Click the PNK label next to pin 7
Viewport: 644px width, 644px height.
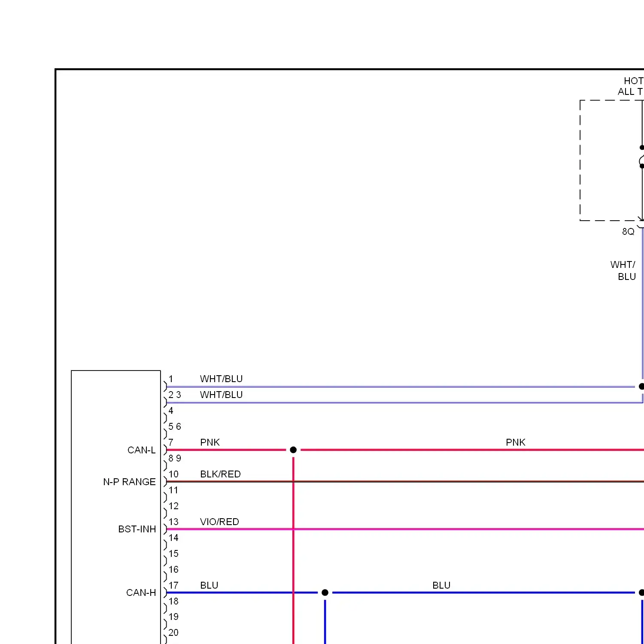[x=210, y=442]
